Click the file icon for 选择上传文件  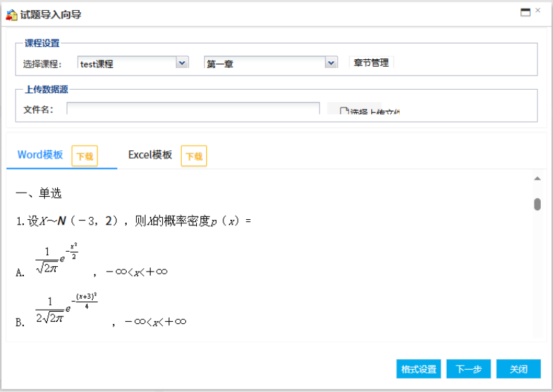pos(345,111)
